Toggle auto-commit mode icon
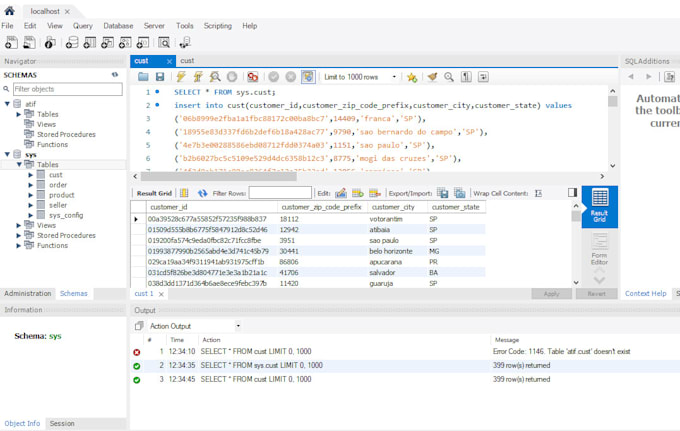The image size is (680, 431). [x=308, y=77]
